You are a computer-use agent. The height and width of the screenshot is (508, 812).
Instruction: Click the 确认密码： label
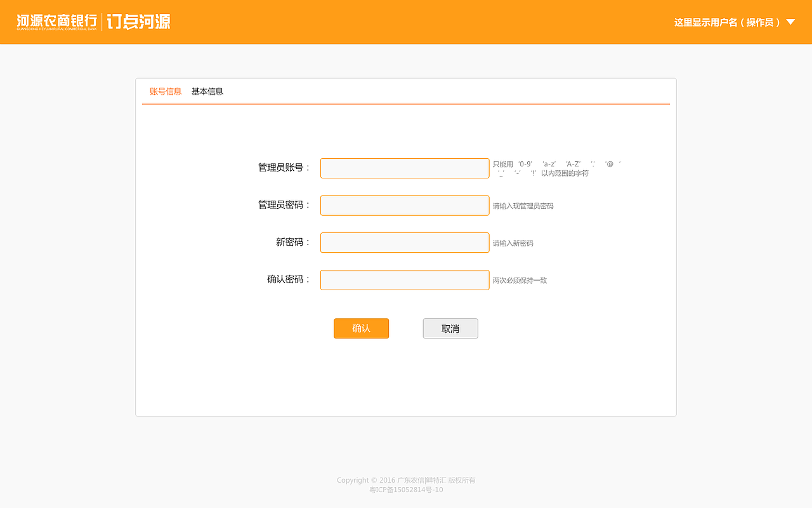point(289,279)
